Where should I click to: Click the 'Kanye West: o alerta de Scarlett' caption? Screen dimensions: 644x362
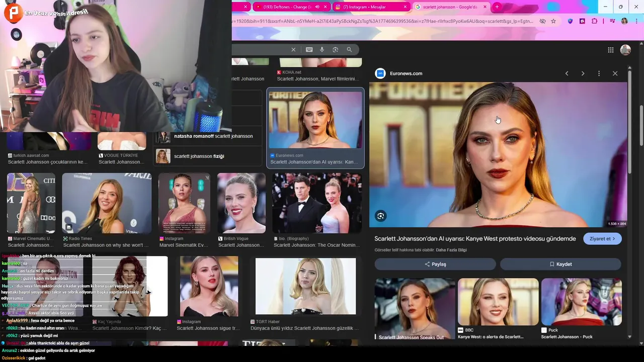491,337
